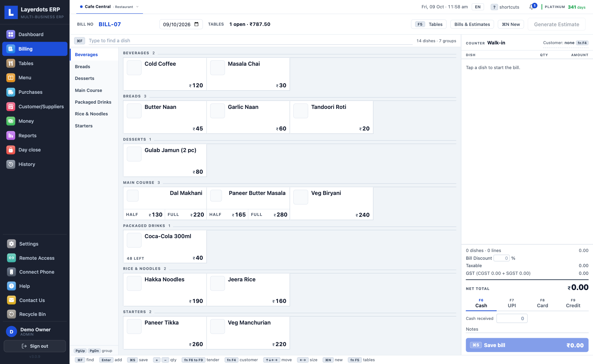Open the History clock icon
Image resolution: width=593 pixels, height=364 pixels.
click(11, 164)
